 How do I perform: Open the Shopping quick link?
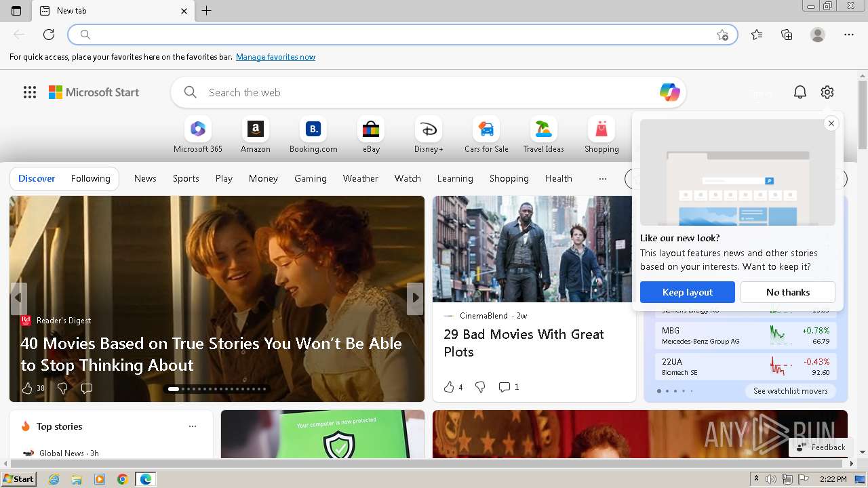pyautogui.click(x=601, y=135)
